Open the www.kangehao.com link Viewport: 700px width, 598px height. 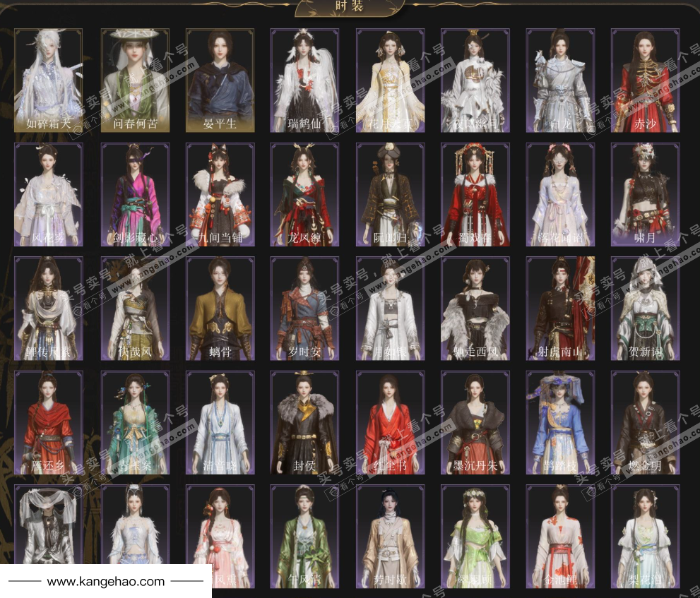(105, 582)
